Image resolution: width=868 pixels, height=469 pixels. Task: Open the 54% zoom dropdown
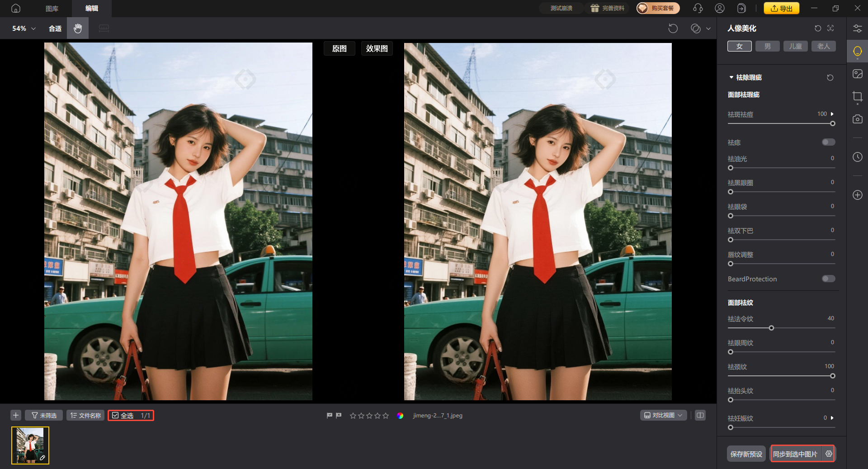tap(24, 28)
